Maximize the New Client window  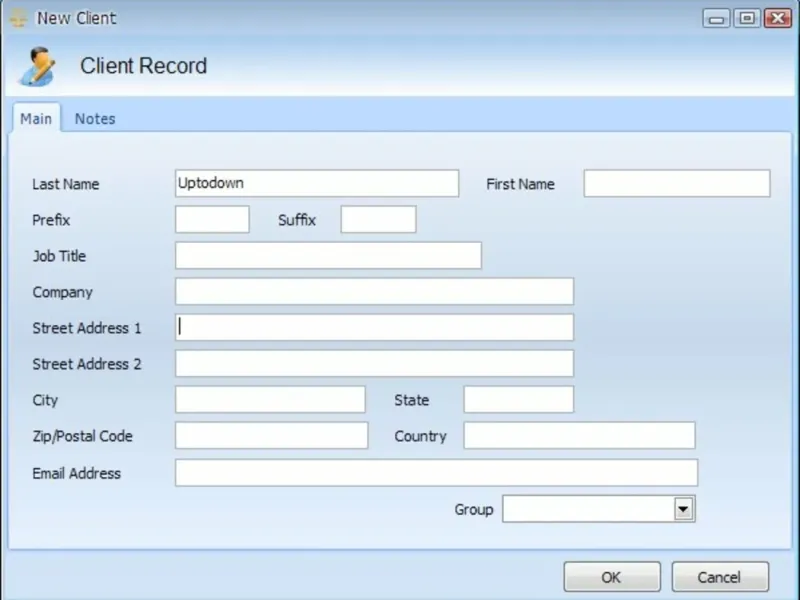coord(747,18)
